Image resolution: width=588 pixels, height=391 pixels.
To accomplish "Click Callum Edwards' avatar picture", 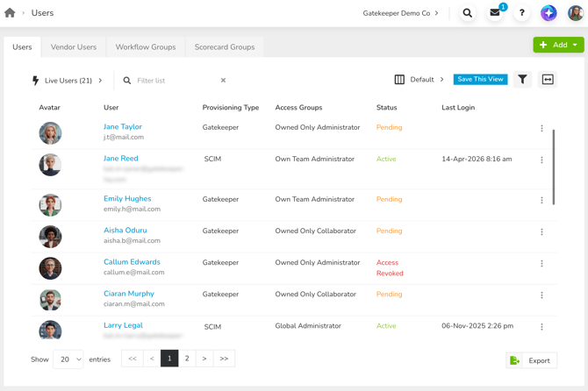I will [x=50, y=268].
